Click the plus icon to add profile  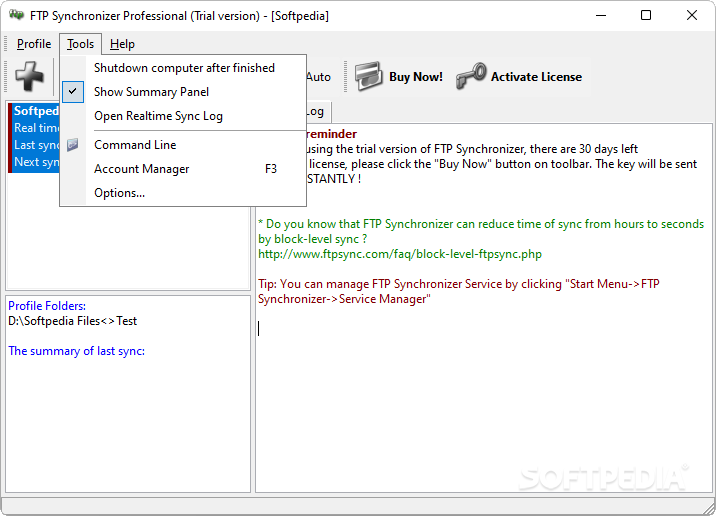pos(29,76)
